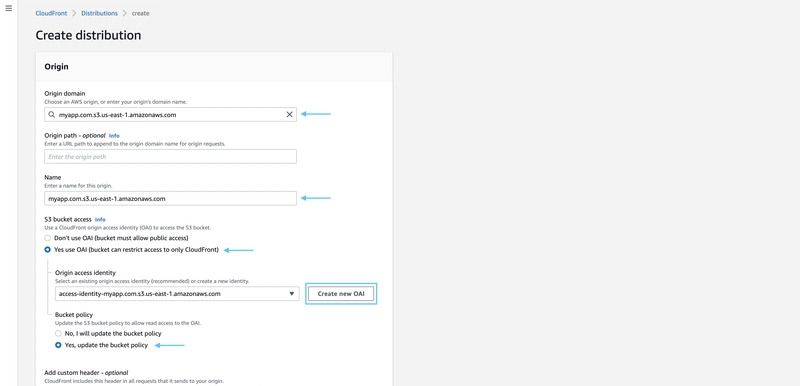Viewport: 800px width, 386px height.
Task: Clear the Origin domain field with X
Action: (x=289, y=115)
